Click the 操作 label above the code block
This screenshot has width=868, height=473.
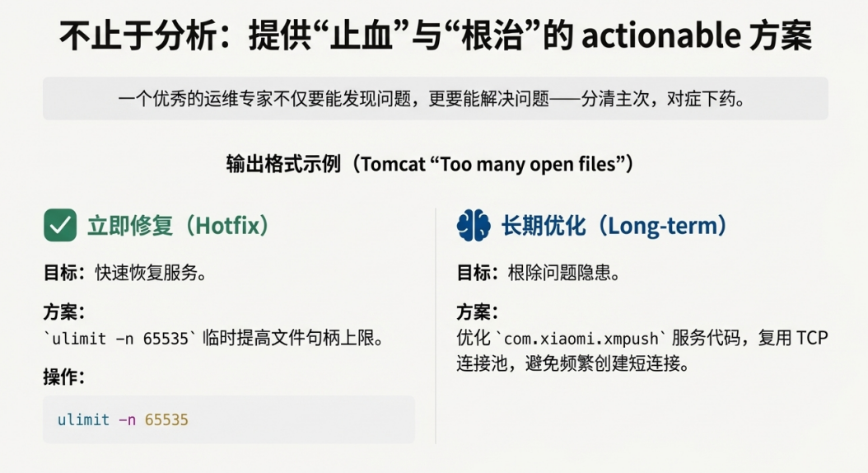point(64,377)
